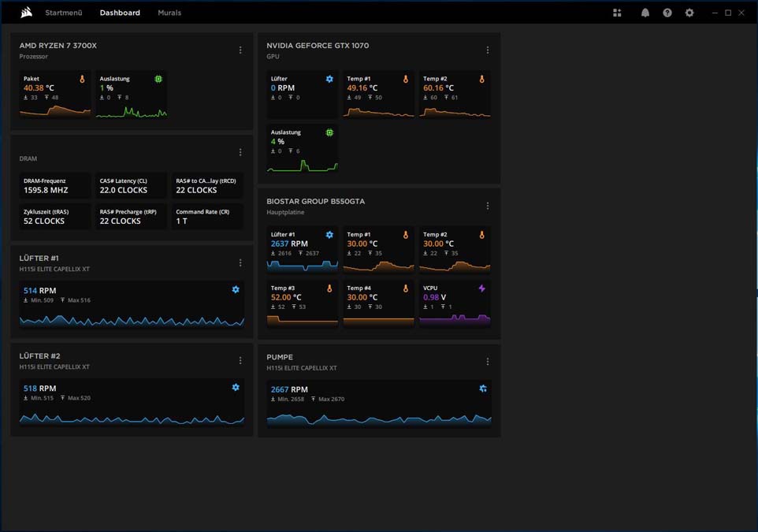The height and width of the screenshot is (532, 758).
Task: Open the settings gear icon
Action: point(689,13)
